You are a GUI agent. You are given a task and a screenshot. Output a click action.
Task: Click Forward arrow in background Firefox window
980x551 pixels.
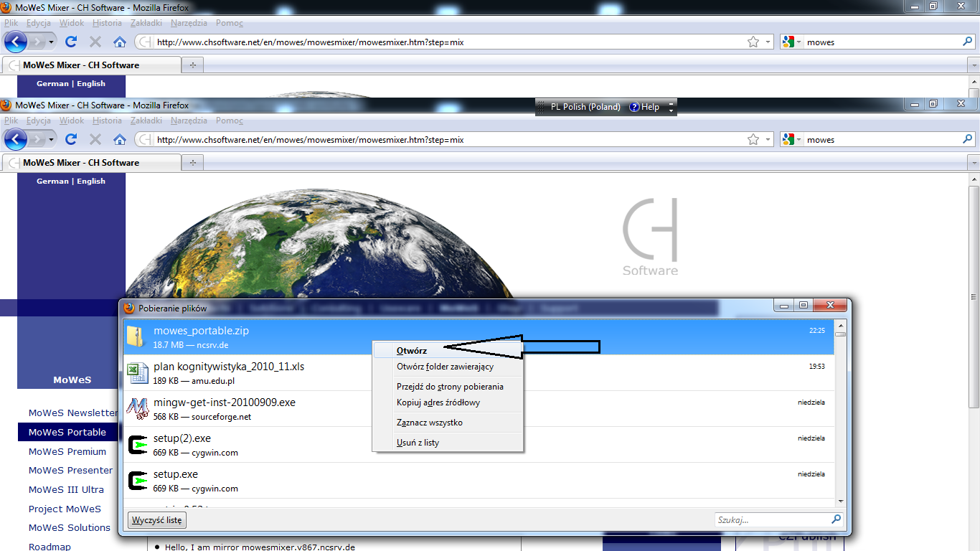coord(37,42)
